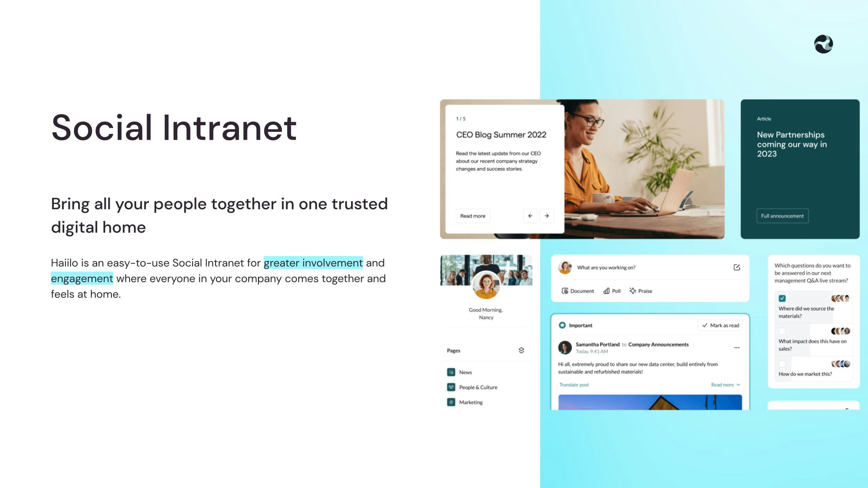Image resolution: width=868 pixels, height=488 pixels.
Task: Click the globe/network icon top right corner
Action: (824, 44)
